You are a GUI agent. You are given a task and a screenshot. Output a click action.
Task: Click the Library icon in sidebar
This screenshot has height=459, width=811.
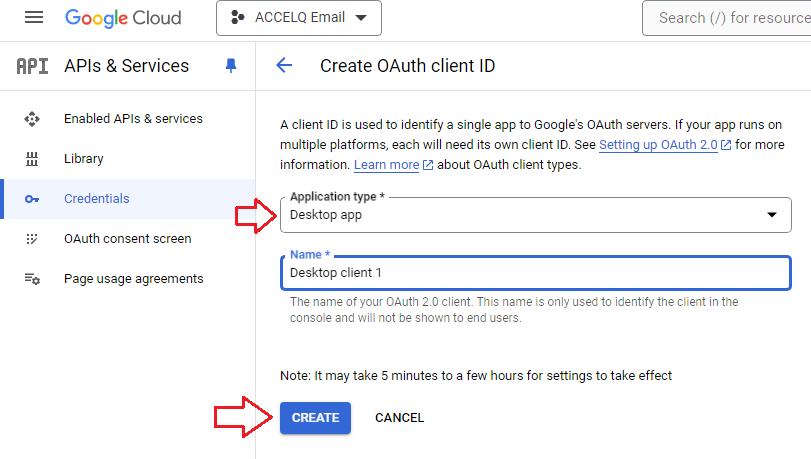(32, 159)
